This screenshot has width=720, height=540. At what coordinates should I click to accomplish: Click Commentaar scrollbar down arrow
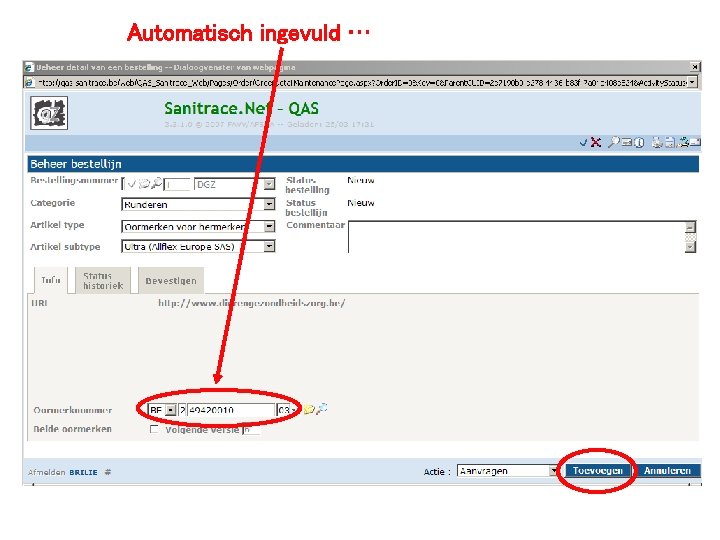(690, 247)
